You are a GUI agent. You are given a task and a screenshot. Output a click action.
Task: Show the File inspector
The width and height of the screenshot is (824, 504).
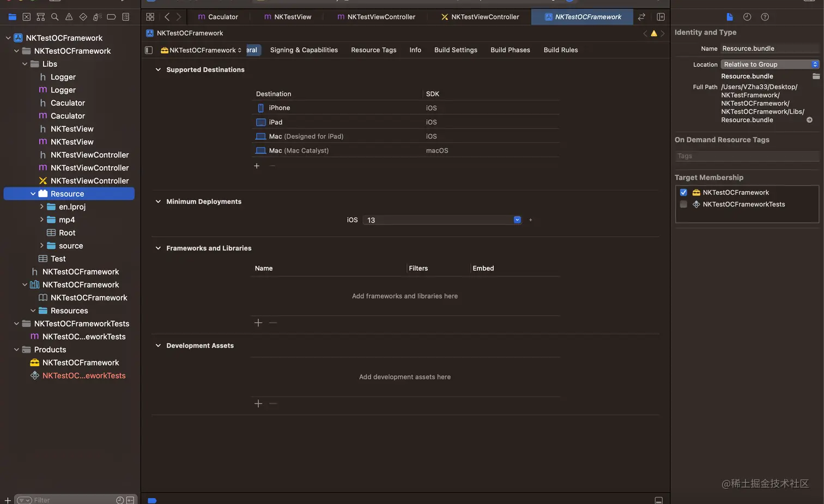(x=730, y=17)
